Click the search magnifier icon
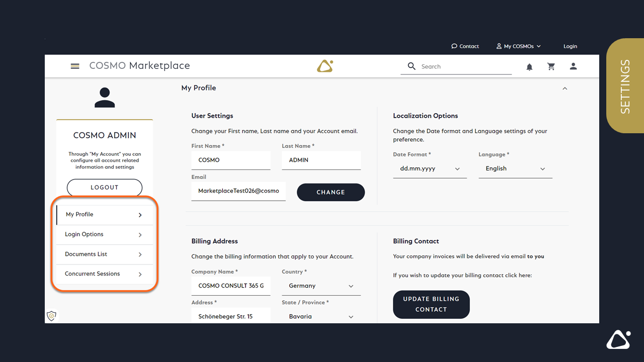The image size is (644, 362). [x=411, y=66]
